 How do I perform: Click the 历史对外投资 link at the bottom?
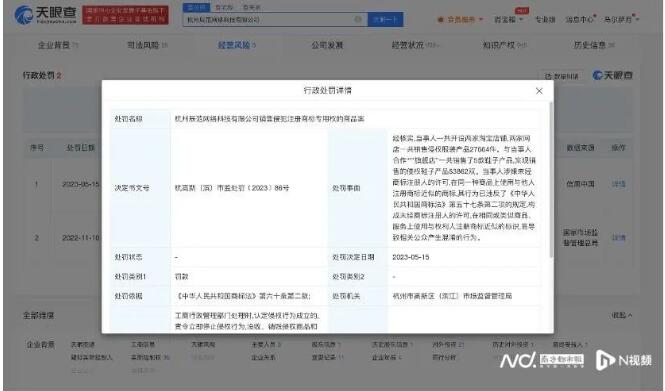(x=513, y=345)
